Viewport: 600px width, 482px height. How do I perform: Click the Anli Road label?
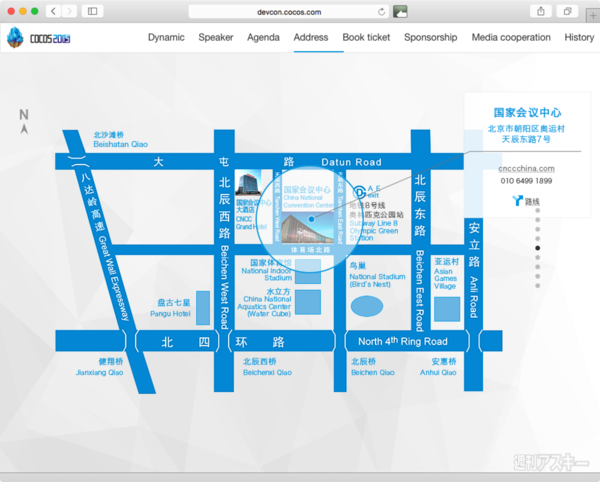474,297
